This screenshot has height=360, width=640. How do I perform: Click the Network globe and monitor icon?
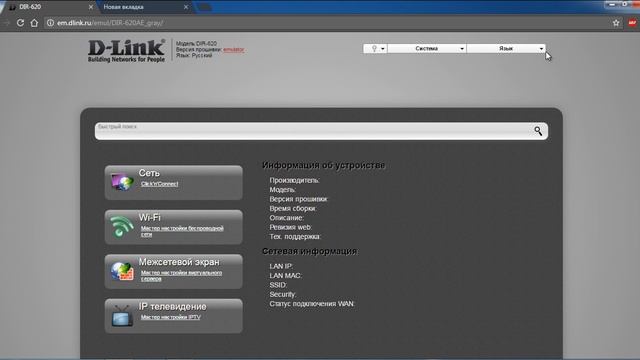(122, 182)
